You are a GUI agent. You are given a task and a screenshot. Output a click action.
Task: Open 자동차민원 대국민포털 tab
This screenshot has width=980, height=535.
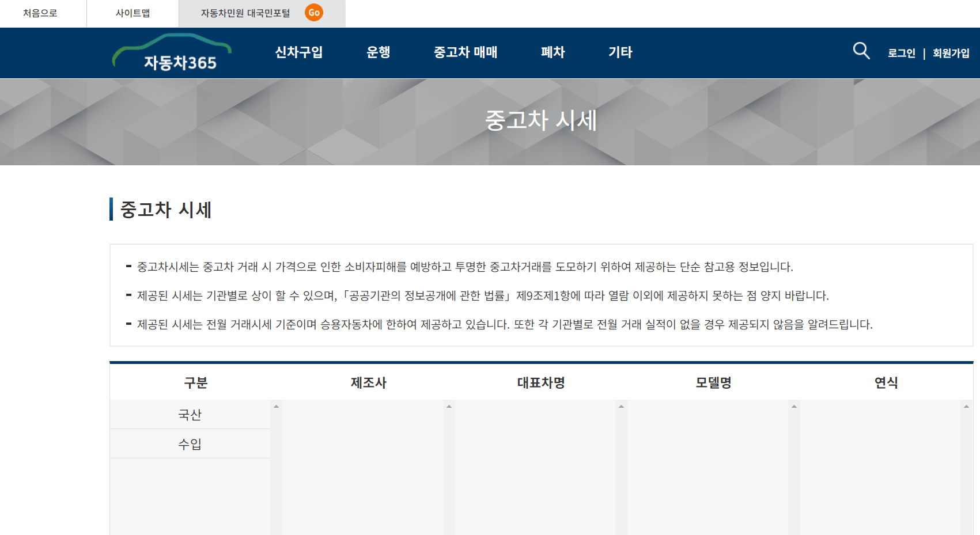click(245, 13)
